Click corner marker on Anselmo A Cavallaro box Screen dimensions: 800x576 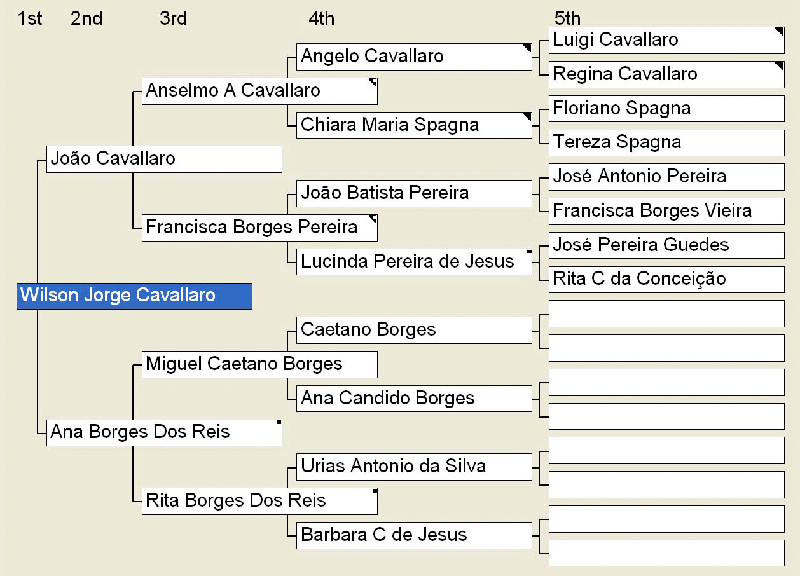(x=373, y=82)
